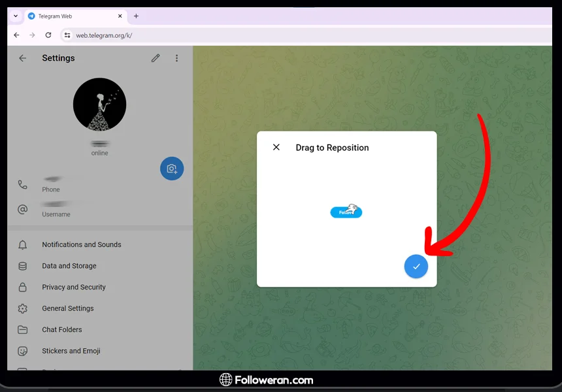562x392 pixels.
Task: Open the three-dot more options menu
Action: coord(176,58)
